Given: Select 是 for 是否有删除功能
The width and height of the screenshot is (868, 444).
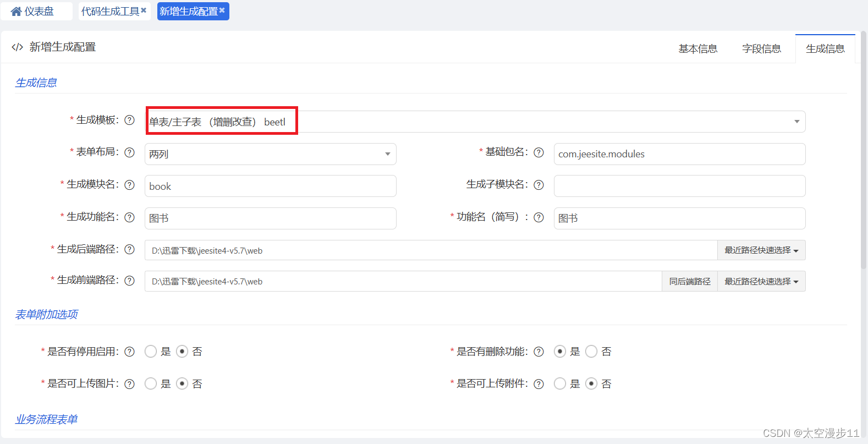Looking at the screenshot, I should pos(560,352).
